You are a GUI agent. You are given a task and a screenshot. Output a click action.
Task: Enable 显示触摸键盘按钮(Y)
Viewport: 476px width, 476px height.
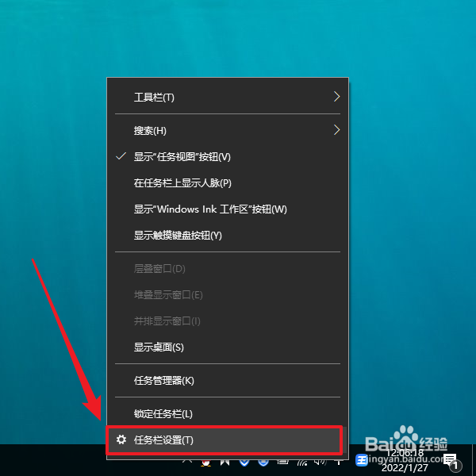tap(228, 236)
